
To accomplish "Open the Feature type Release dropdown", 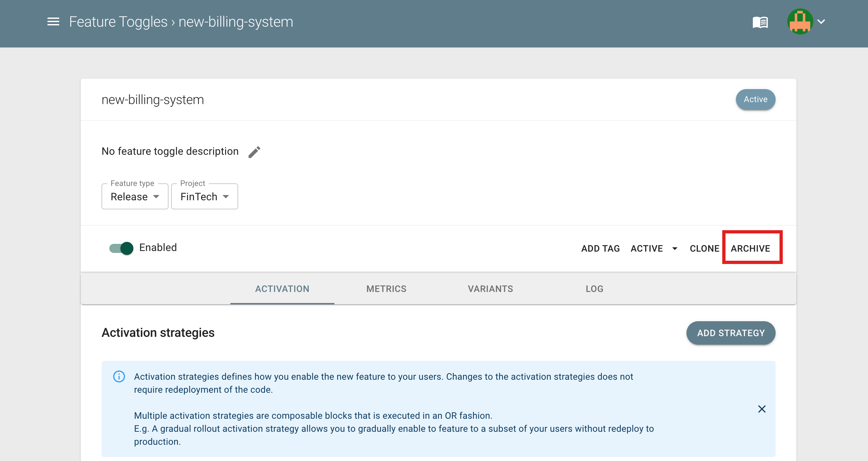I will pos(135,197).
